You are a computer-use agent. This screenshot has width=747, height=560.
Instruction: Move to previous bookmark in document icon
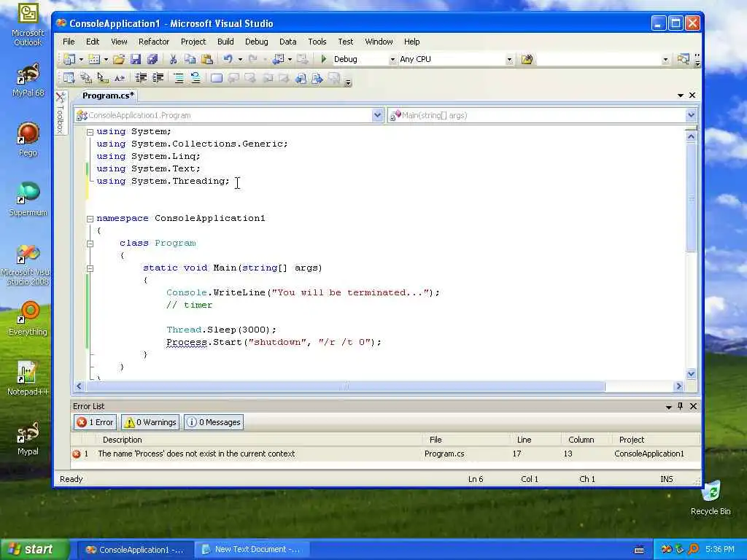300,78
